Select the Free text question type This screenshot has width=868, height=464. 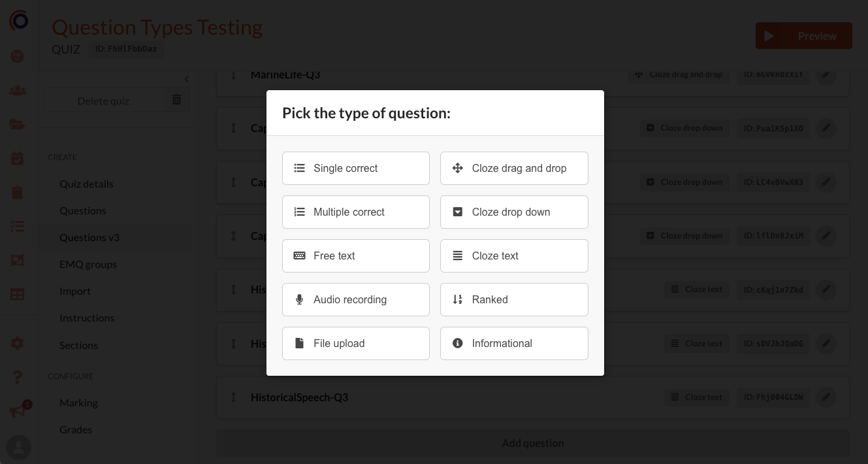click(x=355, y=256)
